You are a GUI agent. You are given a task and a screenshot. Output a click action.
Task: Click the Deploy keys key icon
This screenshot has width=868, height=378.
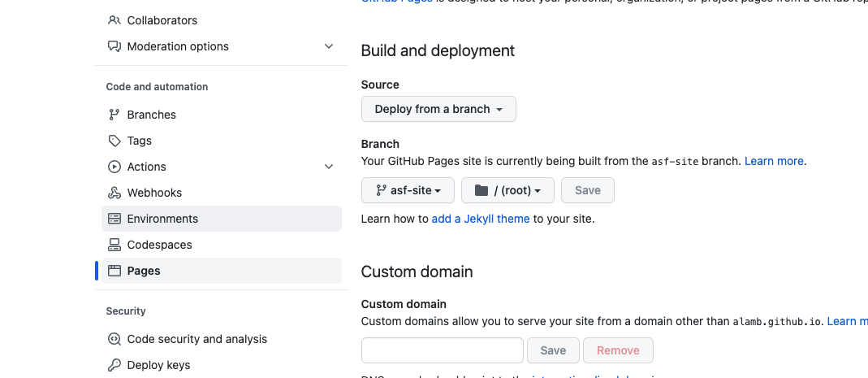pos(114,365)
